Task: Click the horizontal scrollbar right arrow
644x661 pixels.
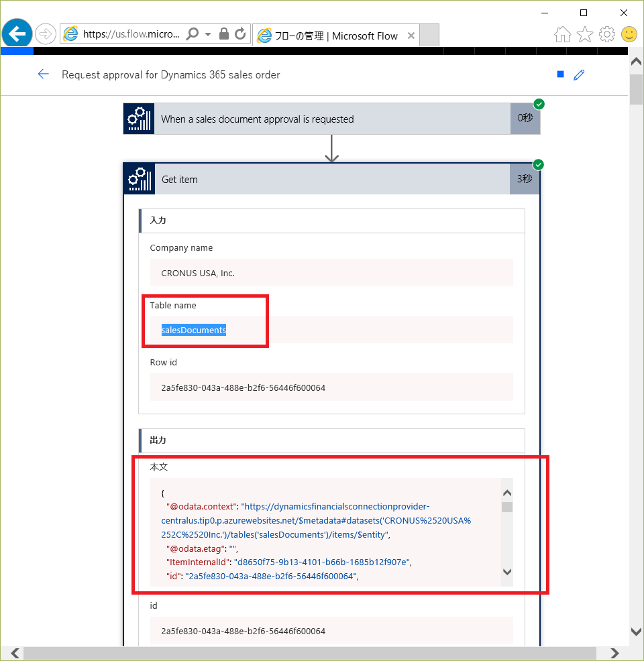Action: (x=614, y=654)
